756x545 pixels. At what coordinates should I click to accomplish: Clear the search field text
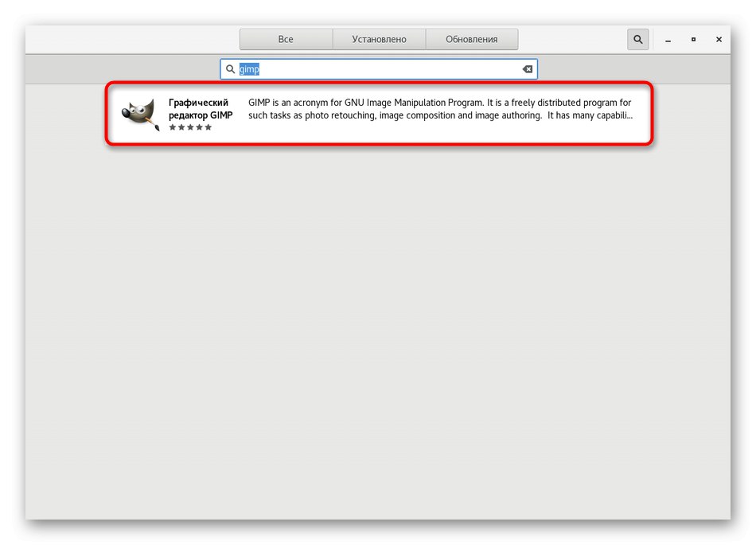[x=528, y=69]
